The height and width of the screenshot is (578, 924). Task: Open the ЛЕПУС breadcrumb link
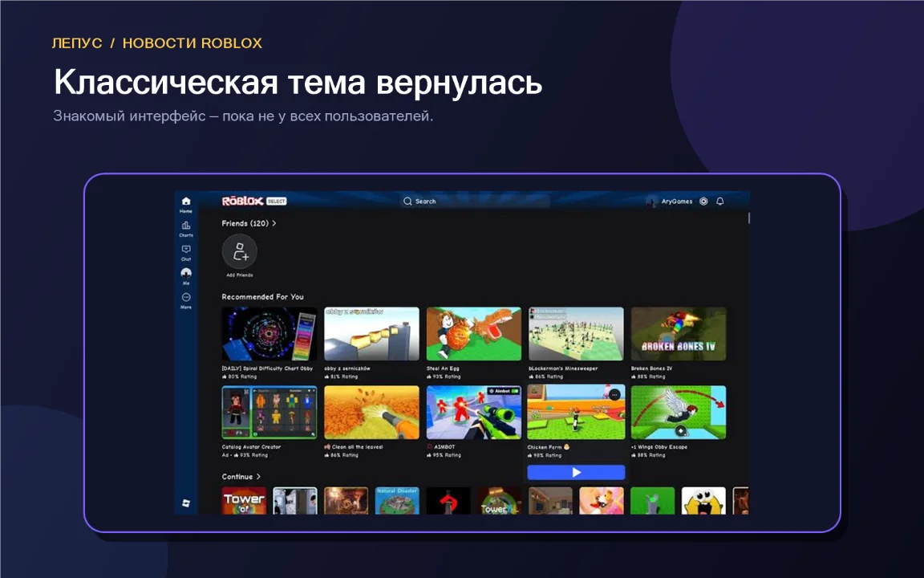(77, 43)
